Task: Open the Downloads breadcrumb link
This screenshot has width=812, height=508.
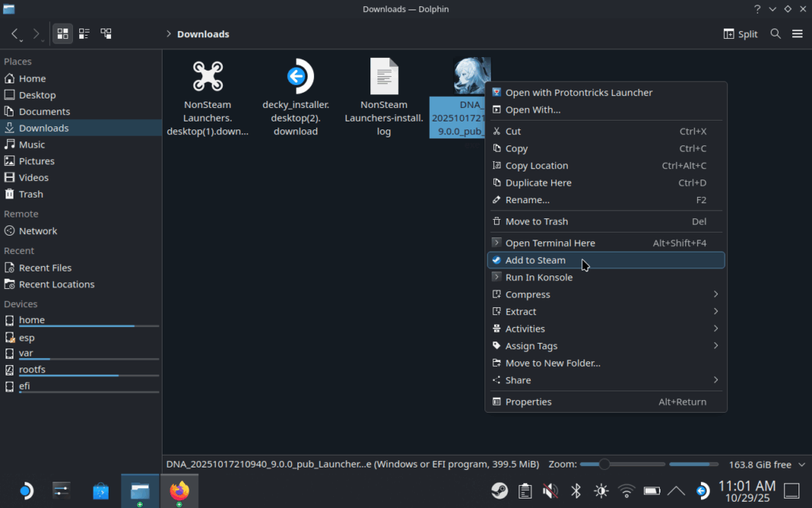Action: [x=205, y=34]
